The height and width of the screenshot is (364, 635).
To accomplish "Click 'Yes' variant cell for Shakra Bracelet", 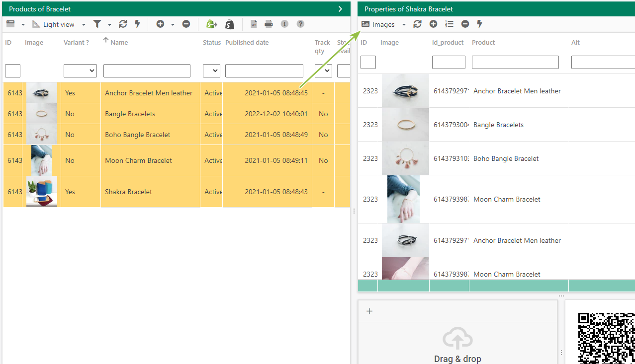I will 70,192.
